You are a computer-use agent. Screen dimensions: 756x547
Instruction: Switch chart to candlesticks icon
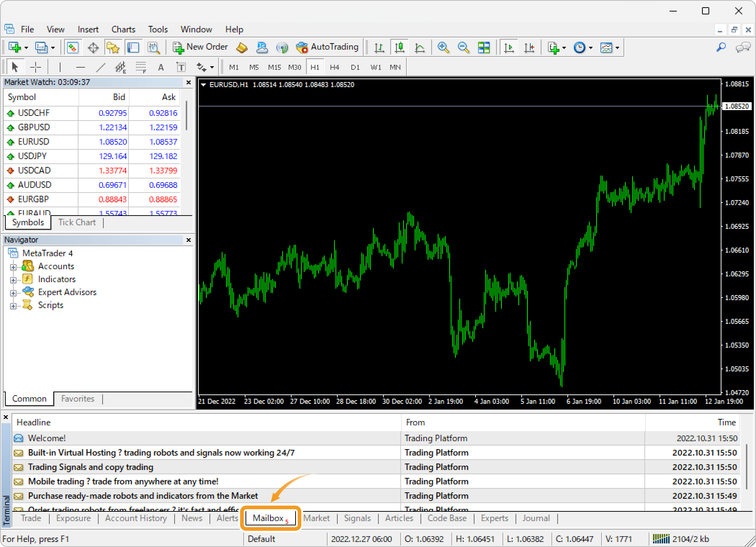pyautogui.click(x=399, y=47)
